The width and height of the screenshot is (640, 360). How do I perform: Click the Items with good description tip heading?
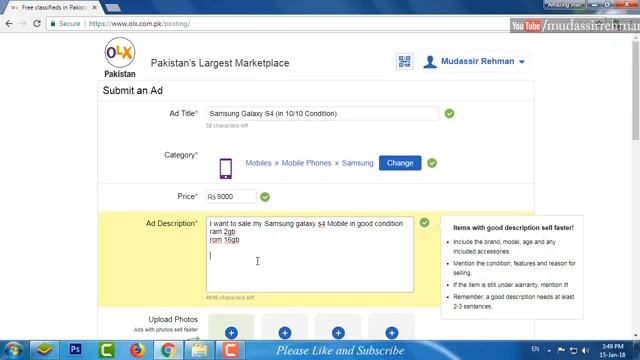point(513,228)
